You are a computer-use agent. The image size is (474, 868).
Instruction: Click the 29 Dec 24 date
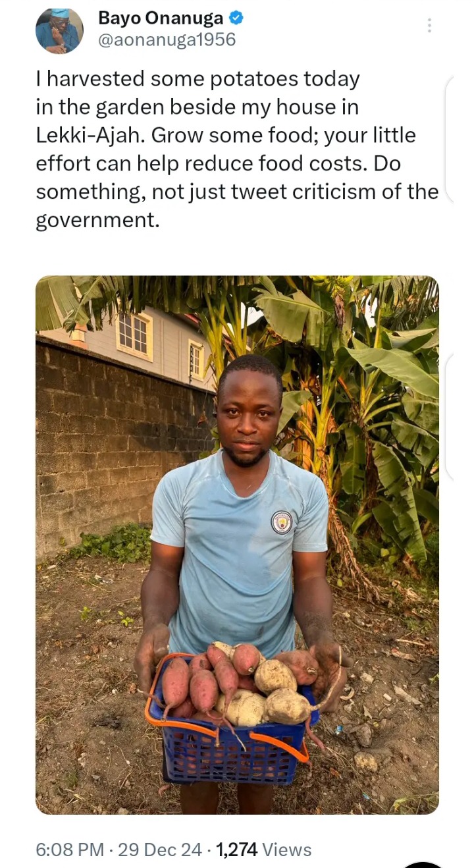click(x=160, y=850)
